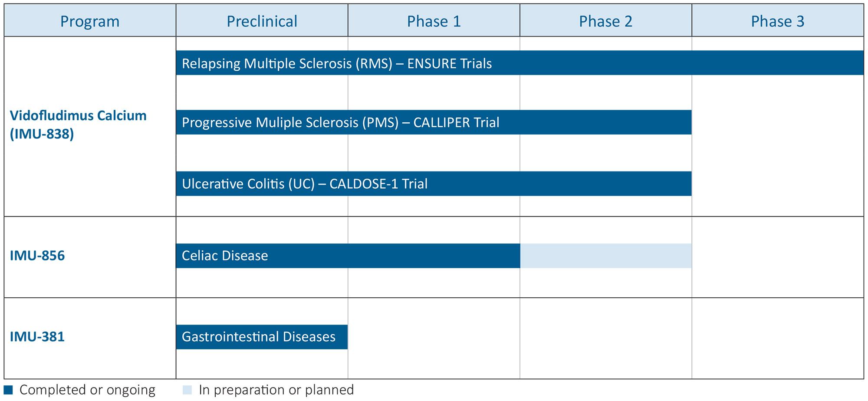
Task: Select the 'In preparation or planned' legend text
Action: click(x=276, y=390)
